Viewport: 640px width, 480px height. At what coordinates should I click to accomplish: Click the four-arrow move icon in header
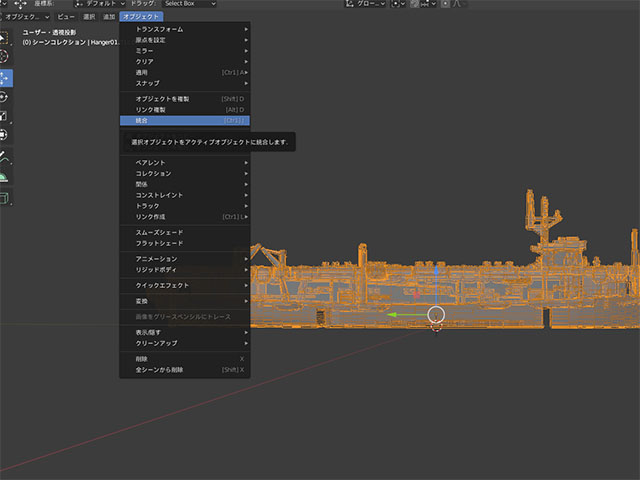(20, 4)
